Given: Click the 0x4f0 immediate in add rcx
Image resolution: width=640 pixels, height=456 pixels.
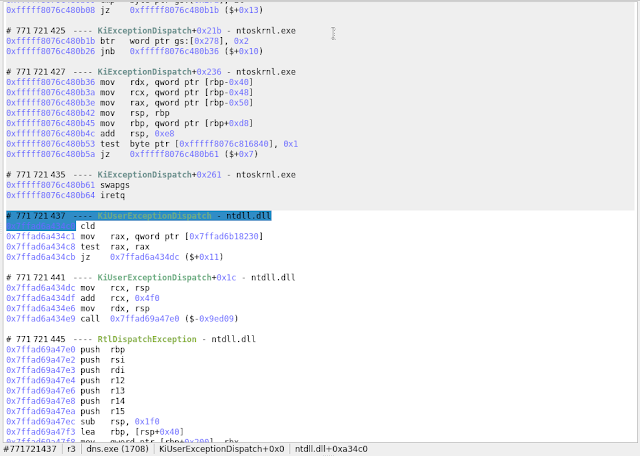Looking at the screenshot, I should tap(147, 298).
